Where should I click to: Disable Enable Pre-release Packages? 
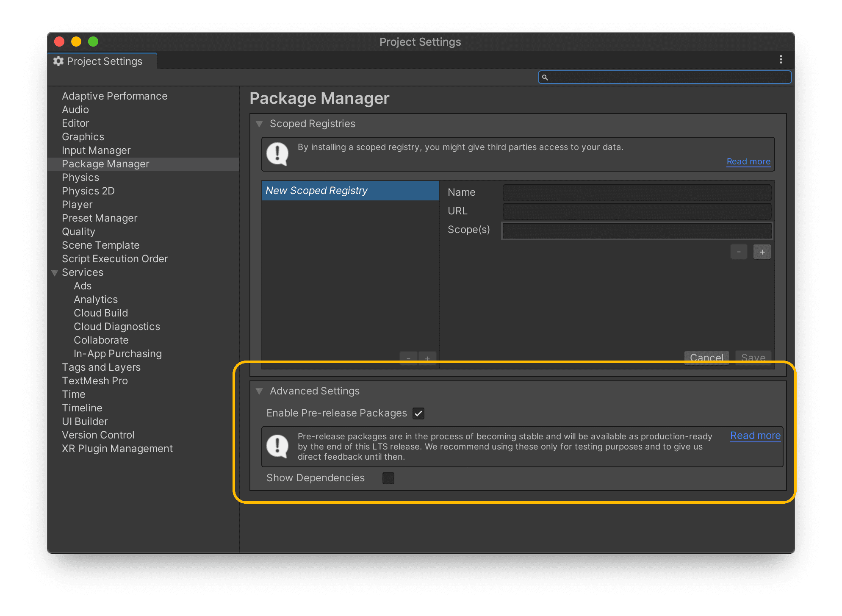(418, 413)
